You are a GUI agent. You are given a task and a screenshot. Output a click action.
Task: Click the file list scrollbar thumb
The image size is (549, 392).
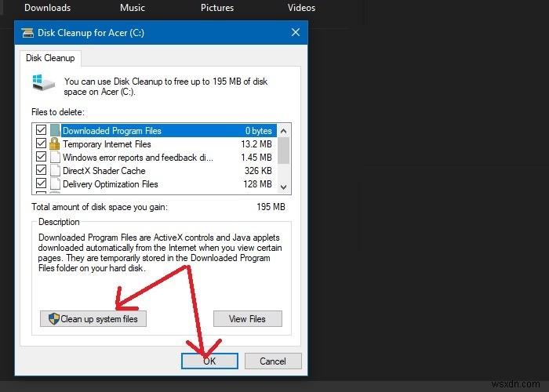coord(284,151)
